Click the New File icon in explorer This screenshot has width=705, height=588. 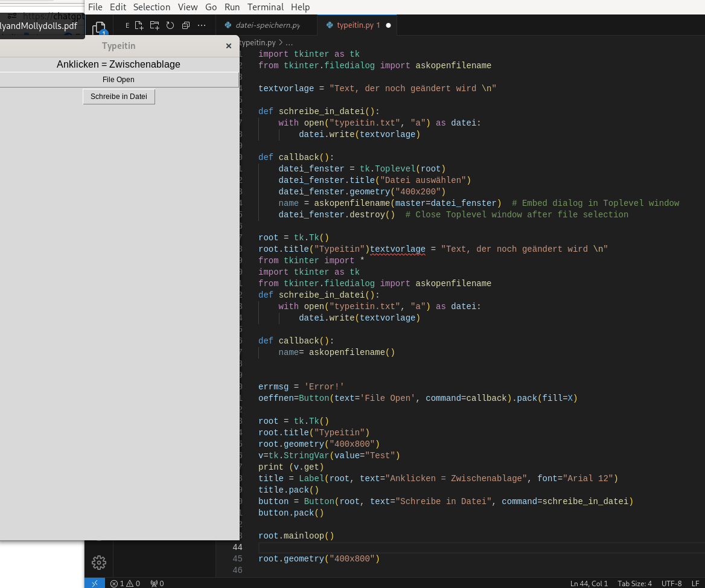coord(139,25)
